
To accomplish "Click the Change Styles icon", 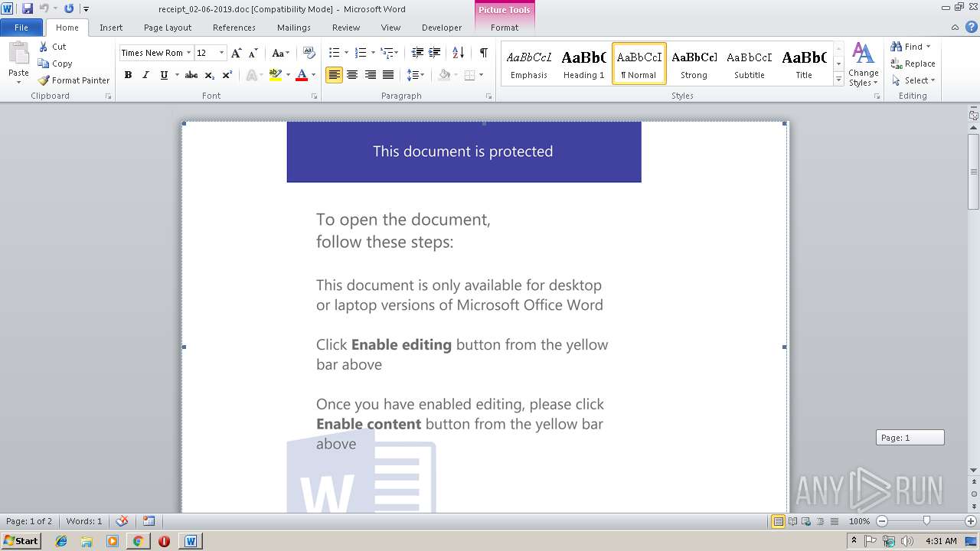I will pos(863,65).
